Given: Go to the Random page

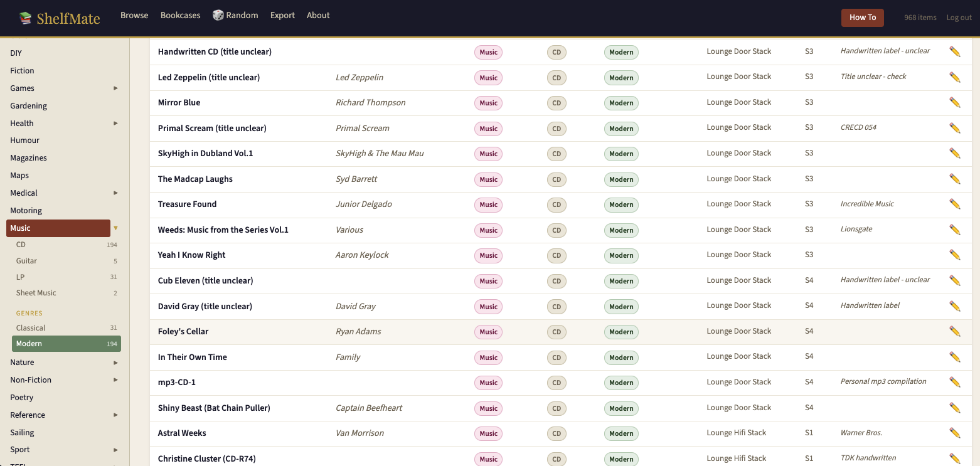Looking at the screenshot, I should [x=235, y=15].
